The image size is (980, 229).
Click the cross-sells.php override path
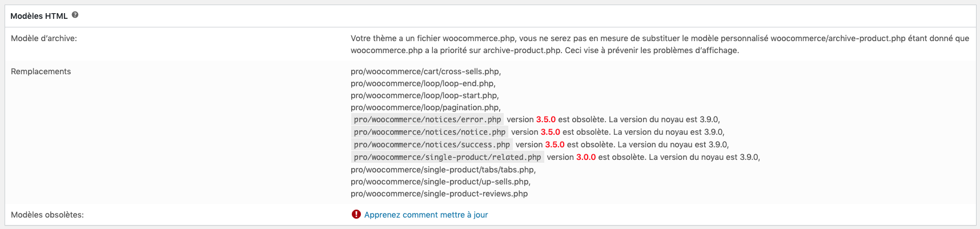tap(425, 71)
